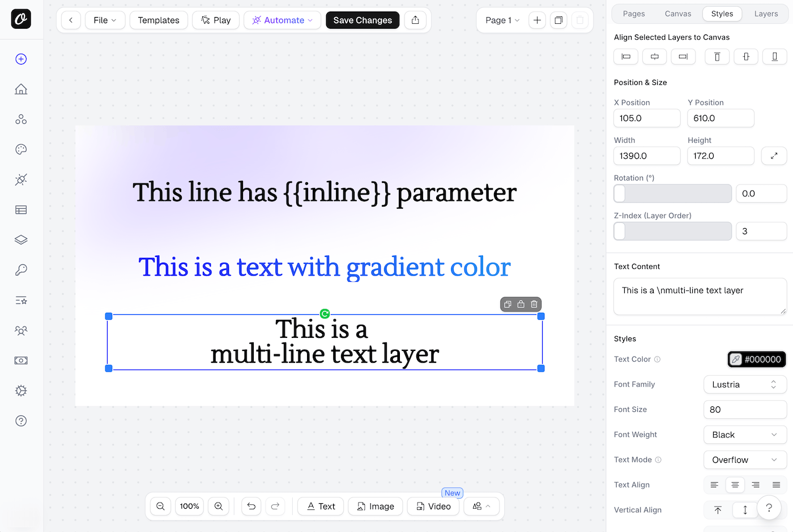This screenshot has height=532, width=793.
Task: Set text align to justify
Action: click(x=776, y=485)
